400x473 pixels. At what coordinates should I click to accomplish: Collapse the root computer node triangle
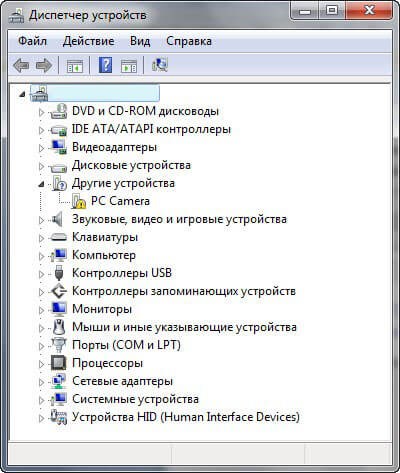point(22,94)
